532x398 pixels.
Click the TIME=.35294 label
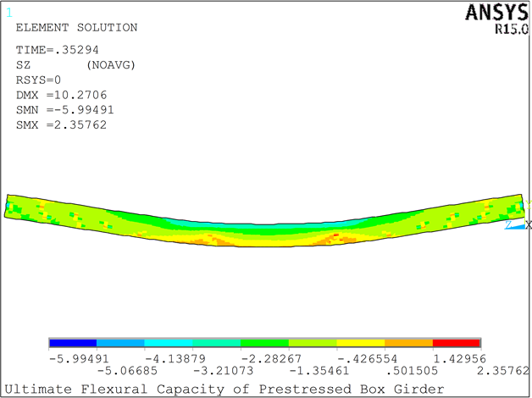click(58, 50)
